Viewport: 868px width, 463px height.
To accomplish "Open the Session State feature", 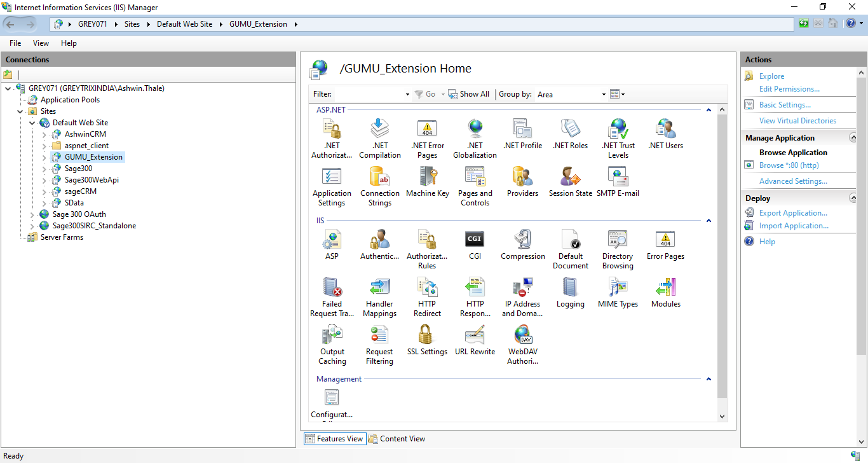I will pyautogui.click(x=570, y=182).
